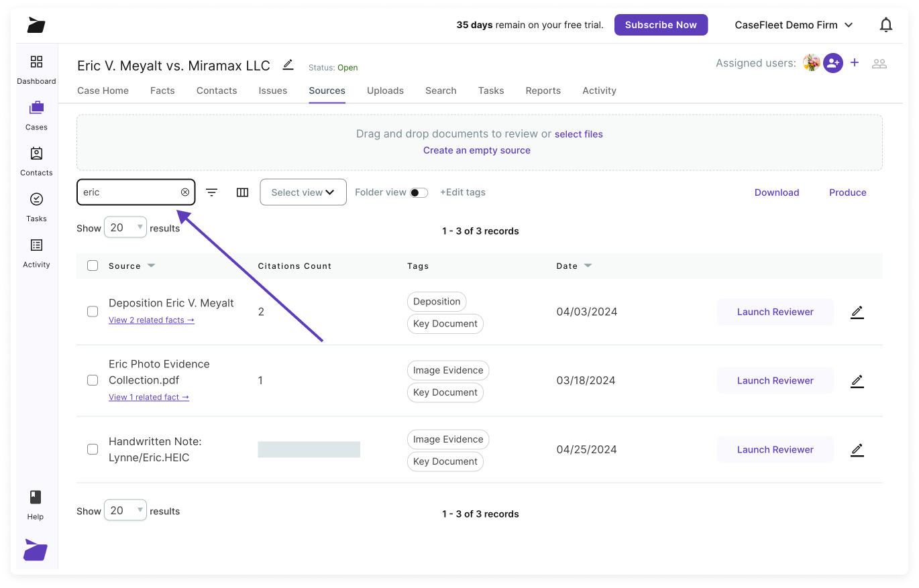Edit the Deposition Eric V. Meyalt source

pyautogui.click(x=857, y=312)
